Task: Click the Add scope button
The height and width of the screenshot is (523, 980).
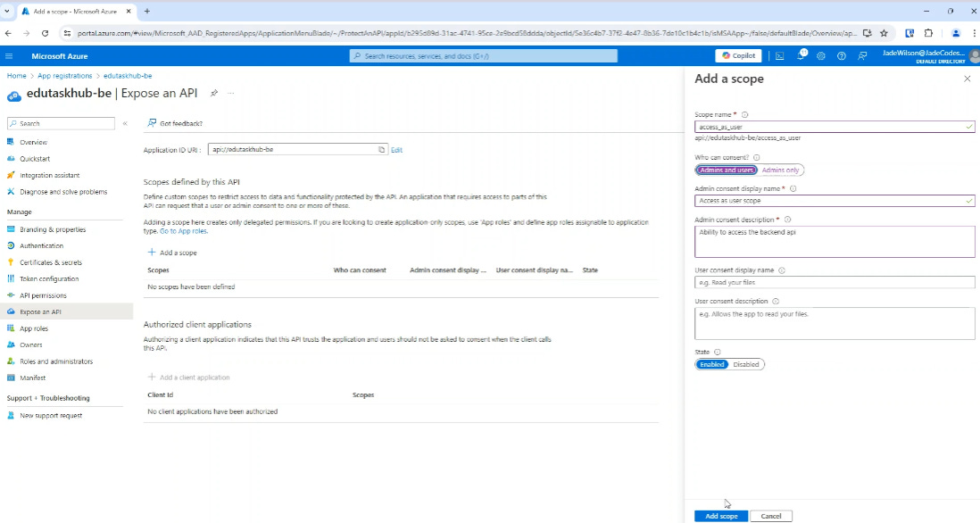Action: (x=721, y=516)
